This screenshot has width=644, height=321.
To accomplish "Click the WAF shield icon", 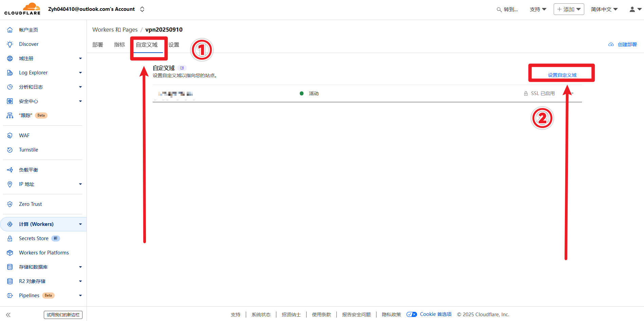I will point(10,136).
